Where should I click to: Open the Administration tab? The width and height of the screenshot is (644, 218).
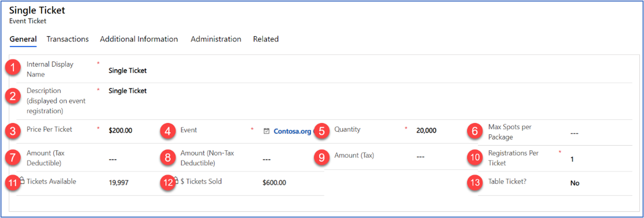coord(216,39)
